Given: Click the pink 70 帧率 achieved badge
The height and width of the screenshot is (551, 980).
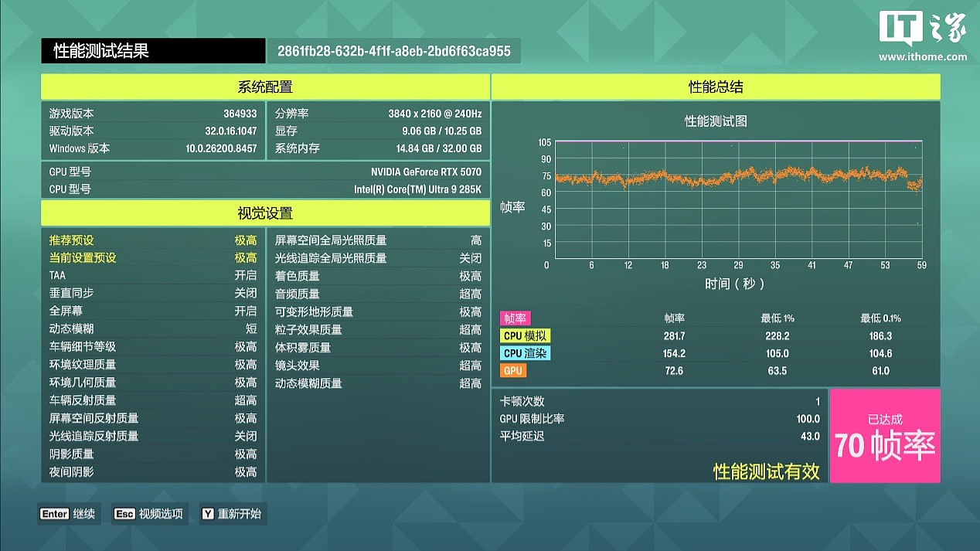Looking at the screenshot, I should (x=885, y=436).
